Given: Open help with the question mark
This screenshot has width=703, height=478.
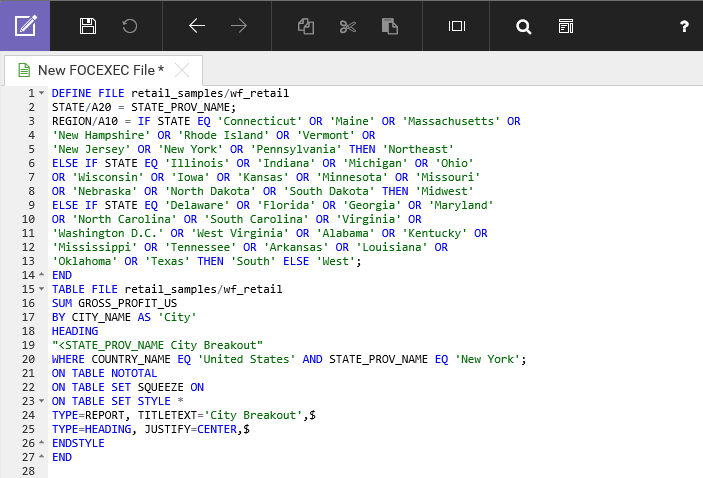Looking at the screenshot, I should [684, 26].
